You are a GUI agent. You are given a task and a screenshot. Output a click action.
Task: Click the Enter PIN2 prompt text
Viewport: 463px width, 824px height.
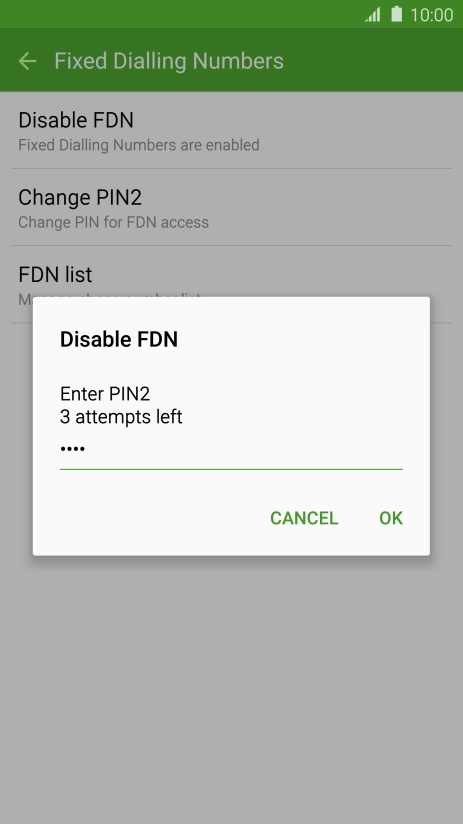(105, 394)
